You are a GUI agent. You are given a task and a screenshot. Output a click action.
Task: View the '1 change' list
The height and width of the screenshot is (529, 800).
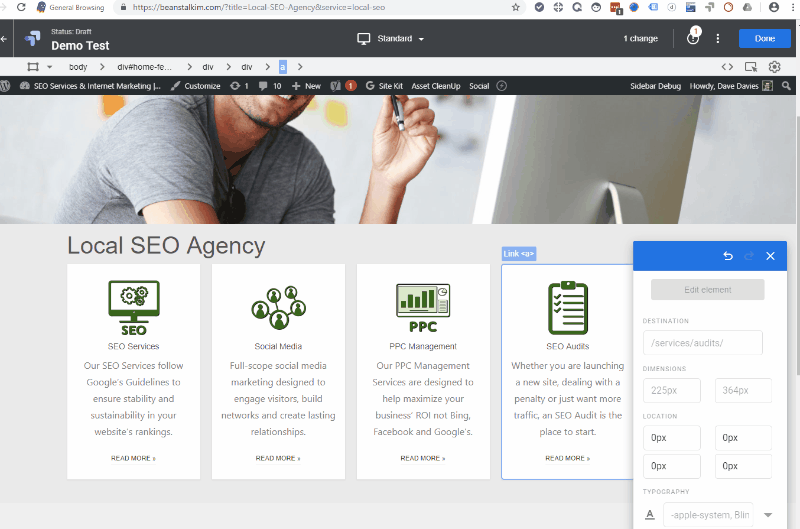640,39
